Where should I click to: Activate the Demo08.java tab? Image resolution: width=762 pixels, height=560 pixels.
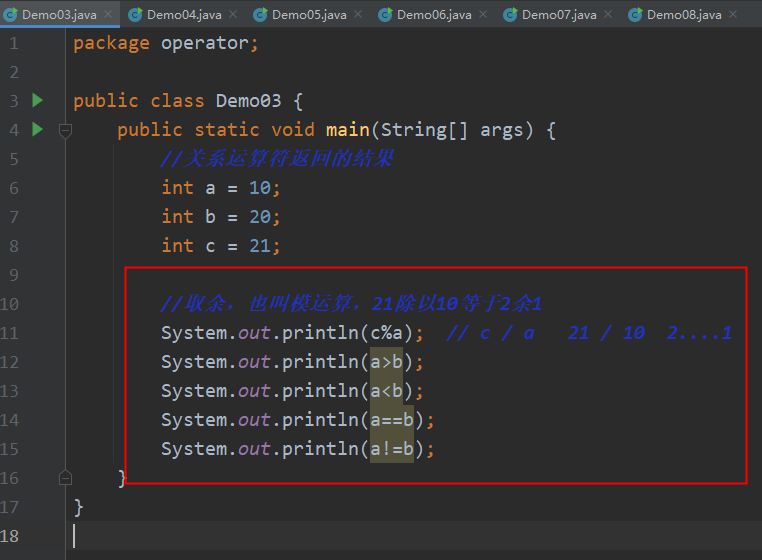click(x=684, y=15)
